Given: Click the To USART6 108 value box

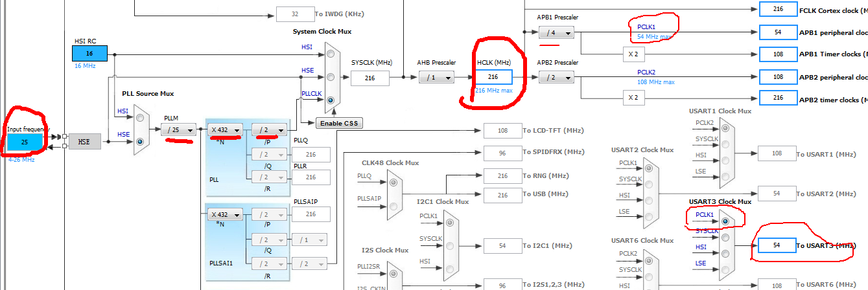Looking at the screenshot, I should (778, 284).
